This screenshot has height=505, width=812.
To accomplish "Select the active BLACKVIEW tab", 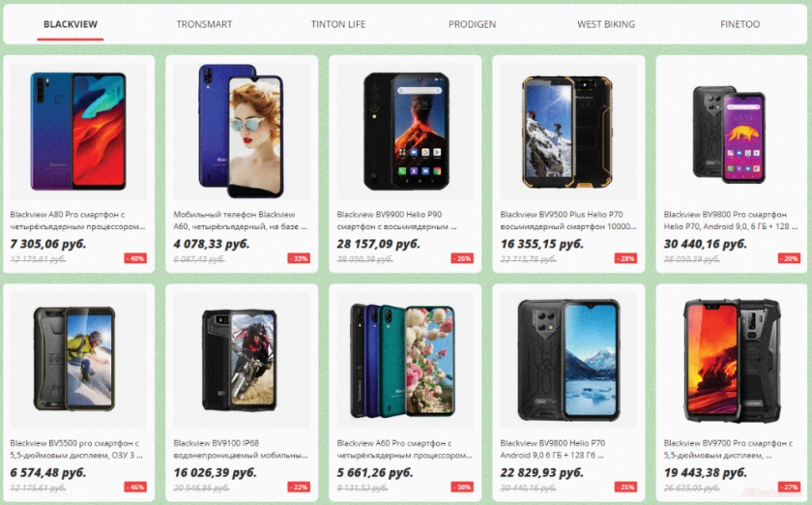I will click(71, 24).
